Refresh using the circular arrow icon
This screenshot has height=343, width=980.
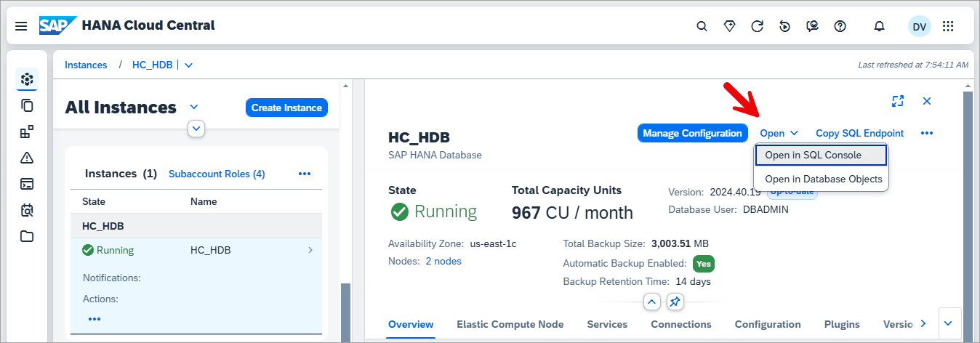coord(757,26)
